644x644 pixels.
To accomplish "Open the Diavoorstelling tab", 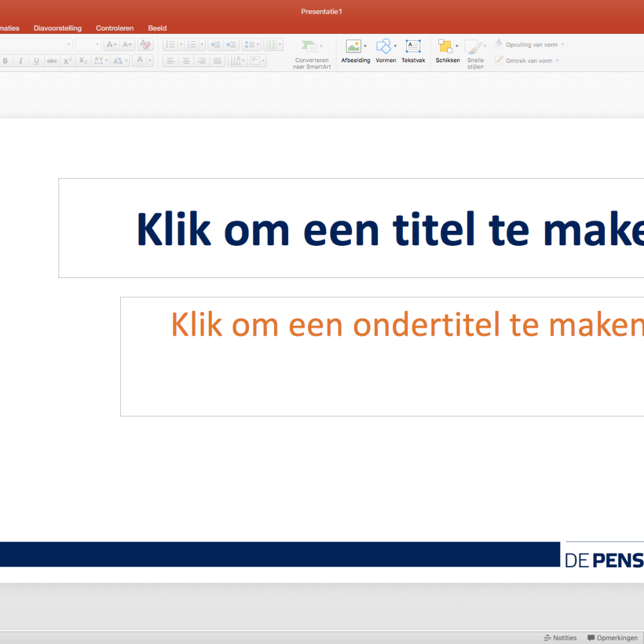I will pos(57,28).
